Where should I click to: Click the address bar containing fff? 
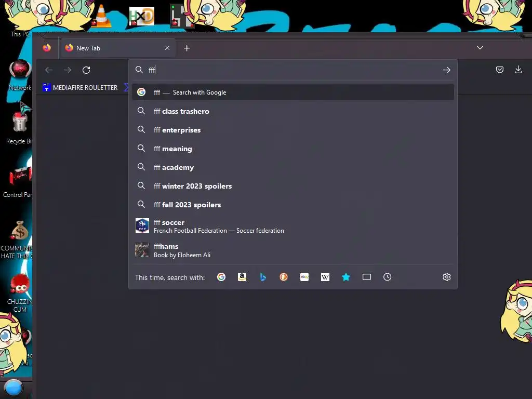pos(293,70)
